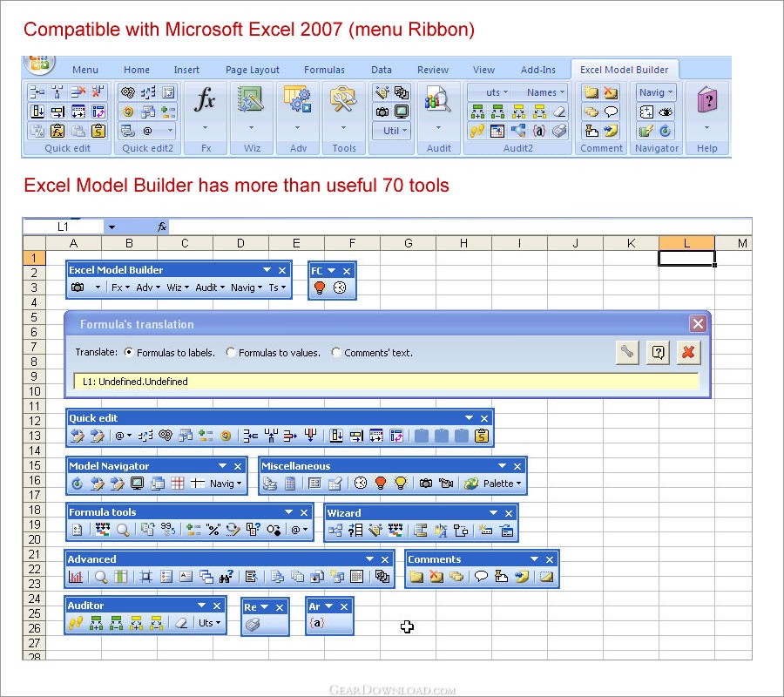Switch to the Insert ribbon tab
The height and width of the screenshot is (697, 784).
186,70
